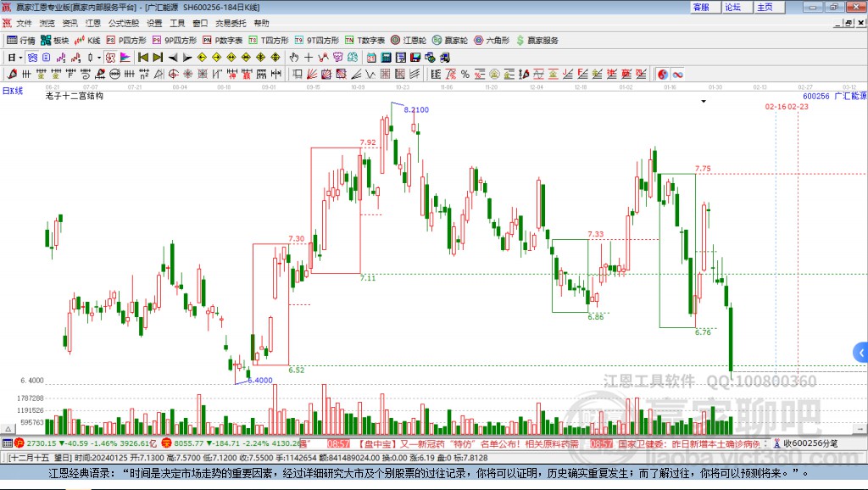868x490 pixels.
Task: Toggle the blue infinity loop icon
Action: pos(677,75)
